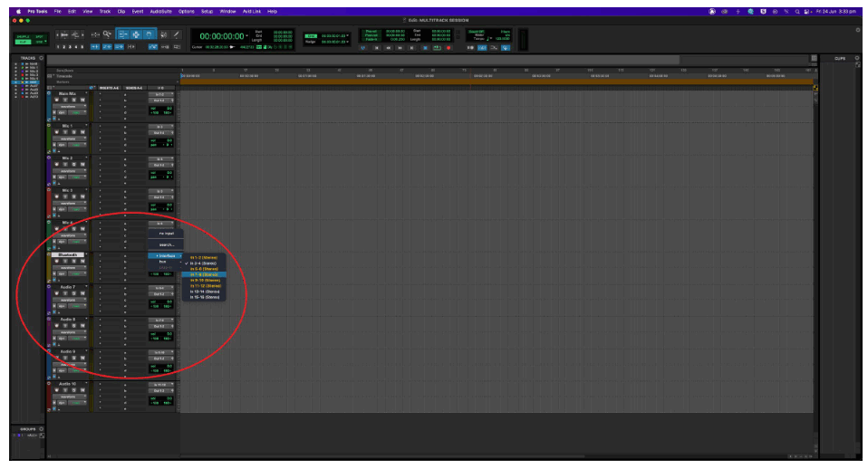Click the transport Record button
Image resolution: width=868 pixels, height=469 pixels.
pos(448,48)
